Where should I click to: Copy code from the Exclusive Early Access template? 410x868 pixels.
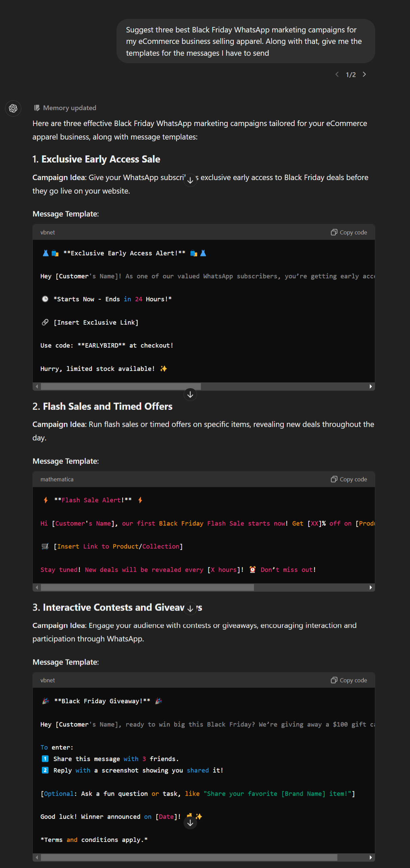349,232
